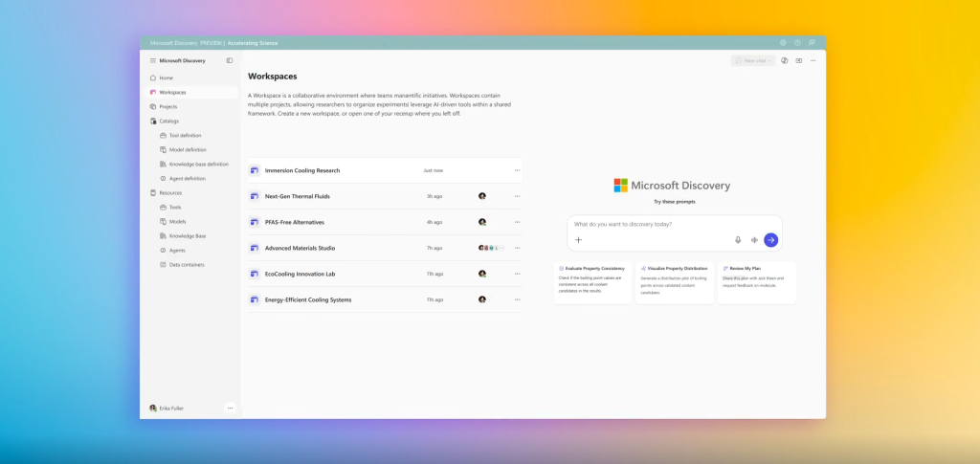Open Energy-Efficient Cooling Systems workspace
This screenshot has width=980, height=464.
[x=385, y=299]
